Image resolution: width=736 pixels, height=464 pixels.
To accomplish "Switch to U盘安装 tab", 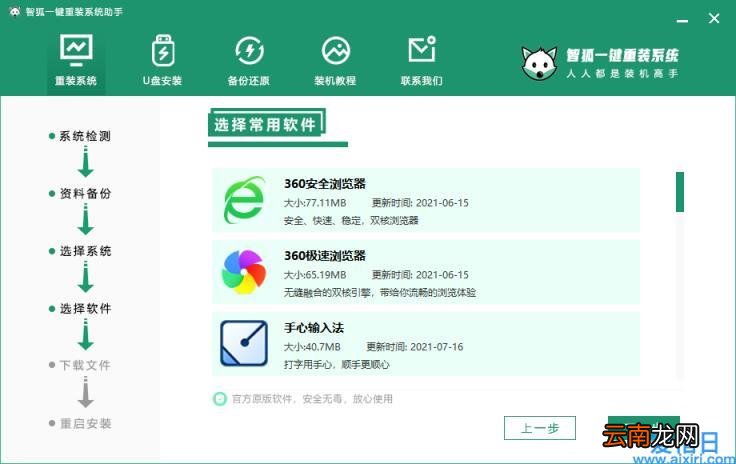I will pyautogui.click(x=162, y=61).
